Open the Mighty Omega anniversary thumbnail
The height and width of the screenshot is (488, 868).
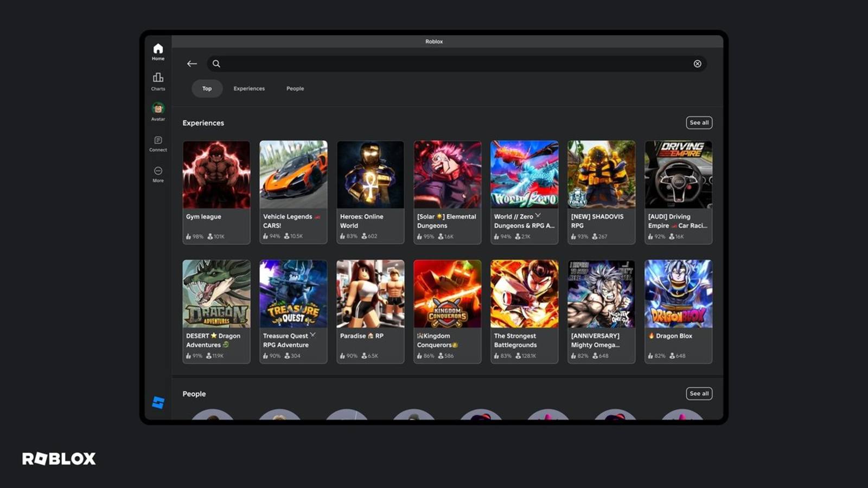point(602,294)
